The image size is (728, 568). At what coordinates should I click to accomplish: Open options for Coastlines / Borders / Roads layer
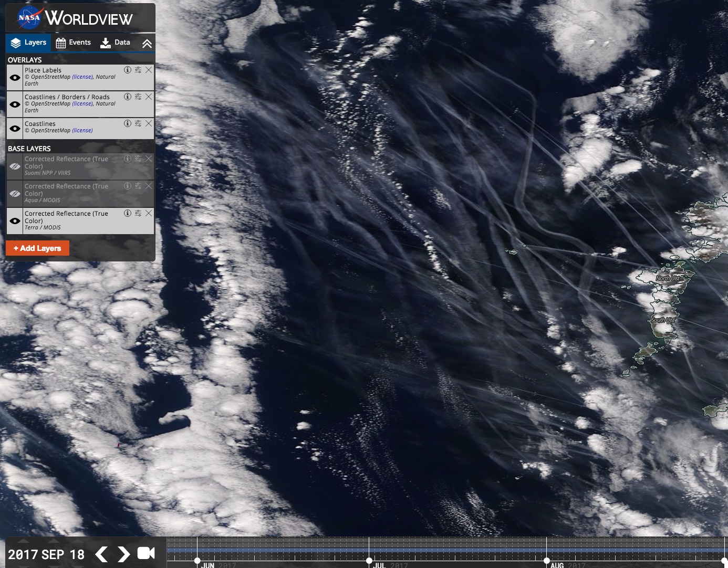138,97
